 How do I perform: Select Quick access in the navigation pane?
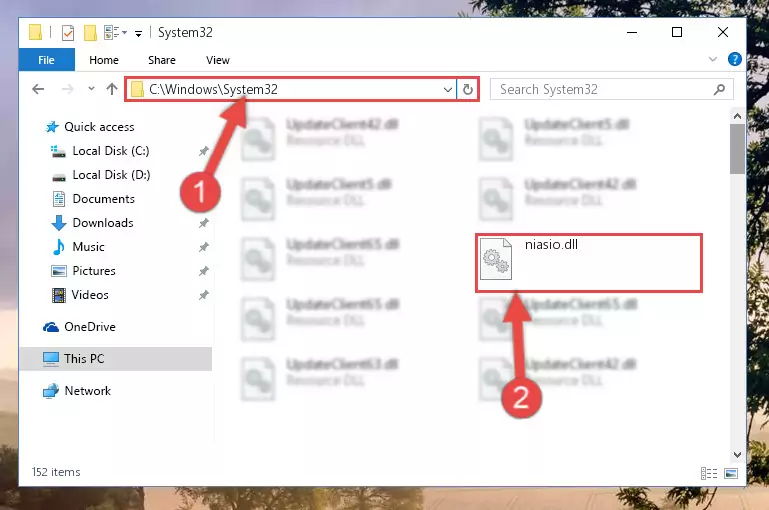99,127
